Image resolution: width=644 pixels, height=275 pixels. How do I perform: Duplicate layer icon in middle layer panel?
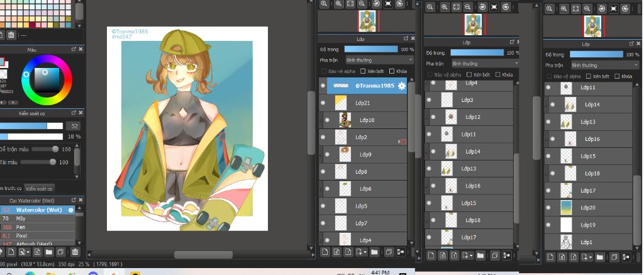495,255
